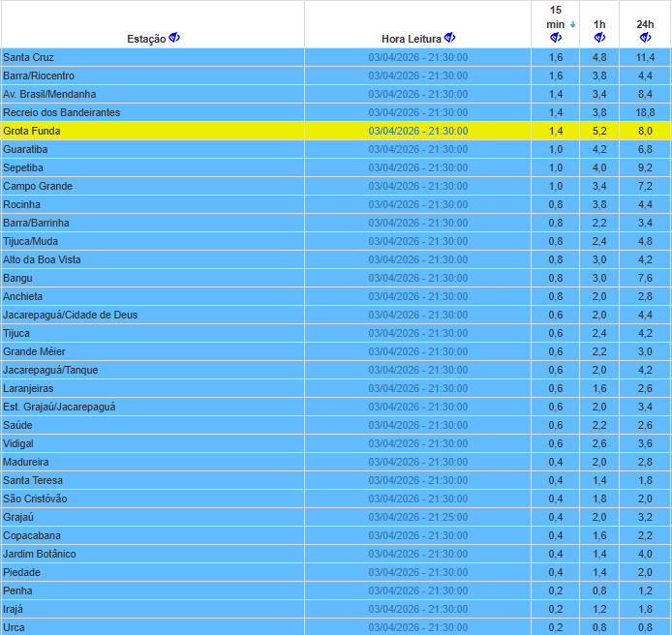The width and height of the screenshot is (672, 635).
Task: Click the Urca station name
Action: point(14,627)
